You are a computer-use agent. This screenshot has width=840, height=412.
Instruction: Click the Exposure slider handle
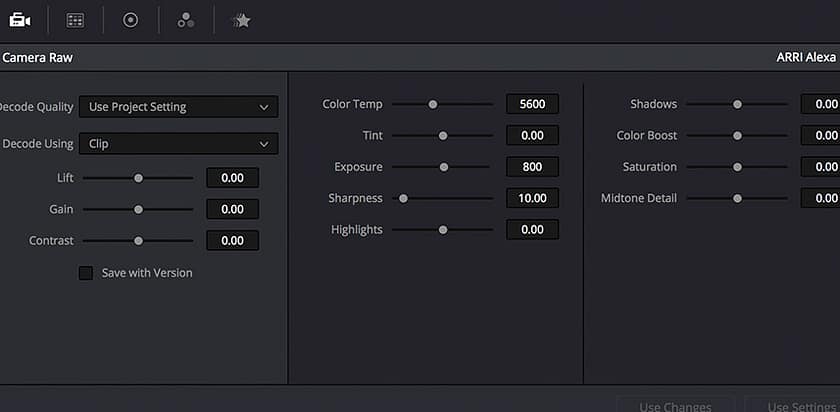[444, 167]
